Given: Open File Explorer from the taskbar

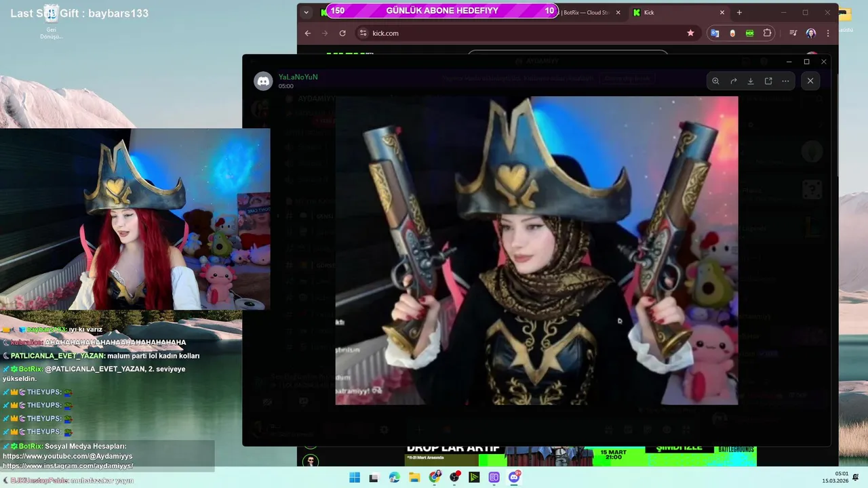Looking at the screenshot, I should tap(414, 478).
